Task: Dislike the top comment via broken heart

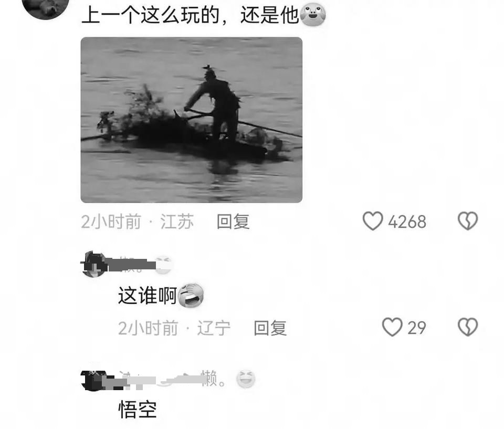Action: (468, 221)
